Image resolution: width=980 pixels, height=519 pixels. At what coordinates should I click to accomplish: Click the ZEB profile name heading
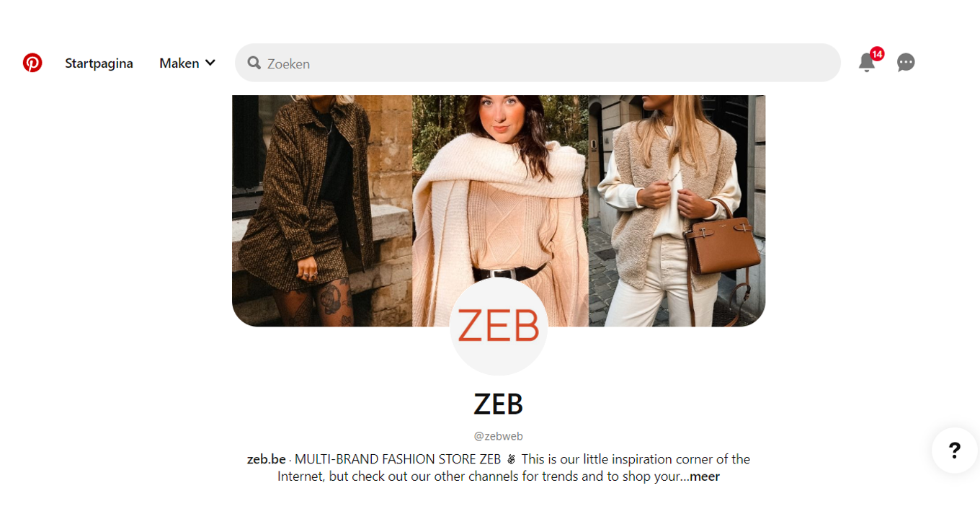(499, 404)
